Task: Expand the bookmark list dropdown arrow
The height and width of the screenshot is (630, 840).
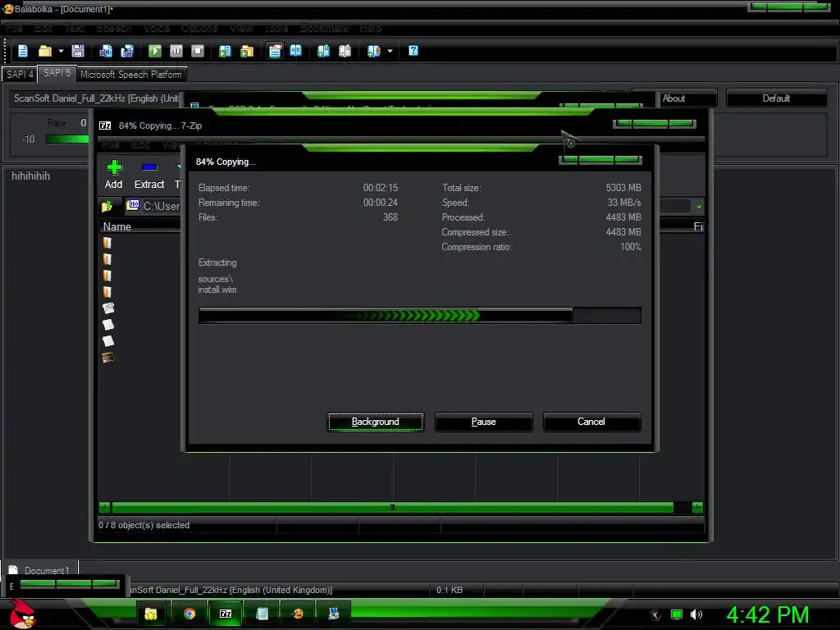Action: click(390, 51)
